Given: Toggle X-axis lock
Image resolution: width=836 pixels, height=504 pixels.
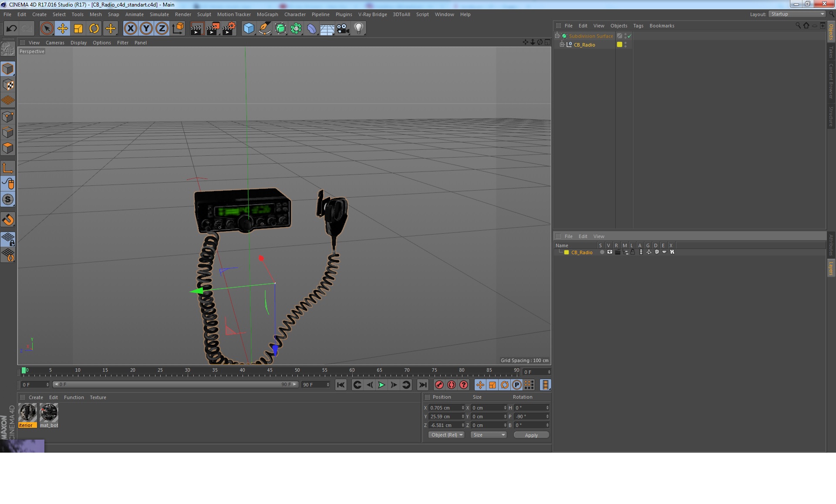Looking at the screenshot, I should click(130, 29).
